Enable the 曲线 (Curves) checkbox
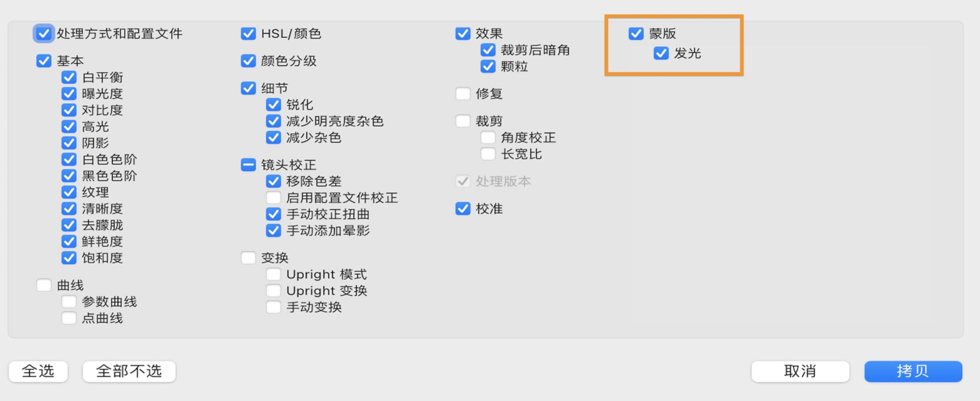Image resolution: width=980 pixels, height=401 pixels. tap(44, 285)
